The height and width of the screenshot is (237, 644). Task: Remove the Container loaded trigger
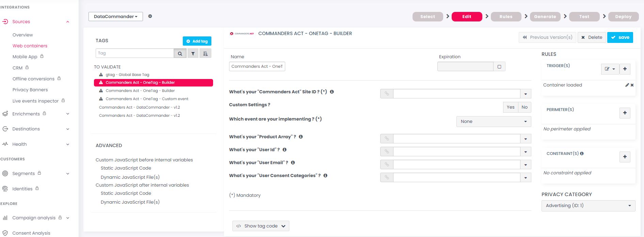point(632,85)
